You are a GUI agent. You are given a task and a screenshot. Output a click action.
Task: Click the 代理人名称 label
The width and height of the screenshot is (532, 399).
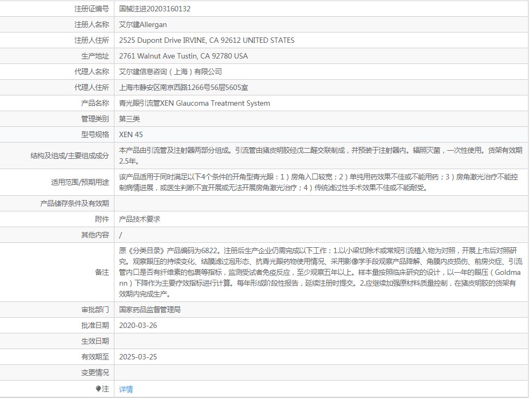(x=92, y=72)
